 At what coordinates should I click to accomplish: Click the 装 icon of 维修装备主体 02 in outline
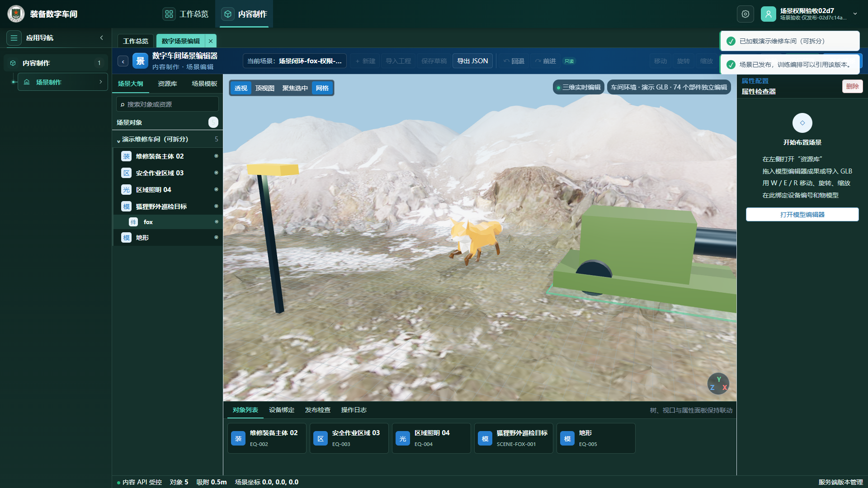[x=127, y=156]
